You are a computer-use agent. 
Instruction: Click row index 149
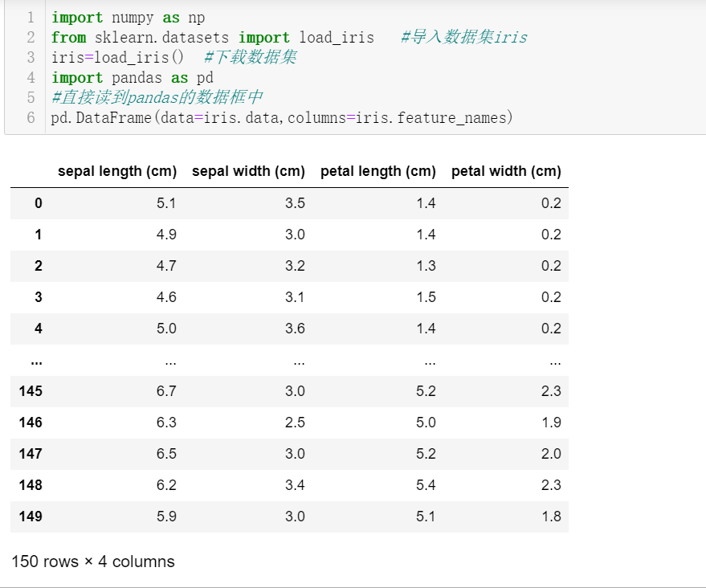[x=31, y=516]
